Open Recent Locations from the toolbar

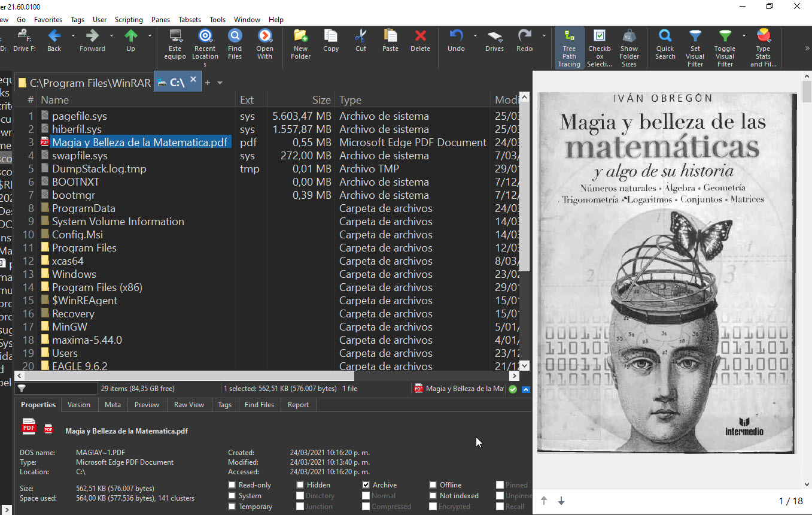205,36
